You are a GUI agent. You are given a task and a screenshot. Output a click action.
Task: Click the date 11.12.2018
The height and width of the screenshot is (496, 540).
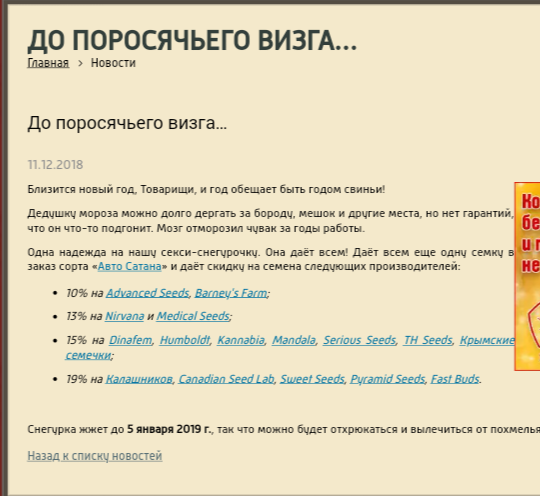[x=55, y=165]
